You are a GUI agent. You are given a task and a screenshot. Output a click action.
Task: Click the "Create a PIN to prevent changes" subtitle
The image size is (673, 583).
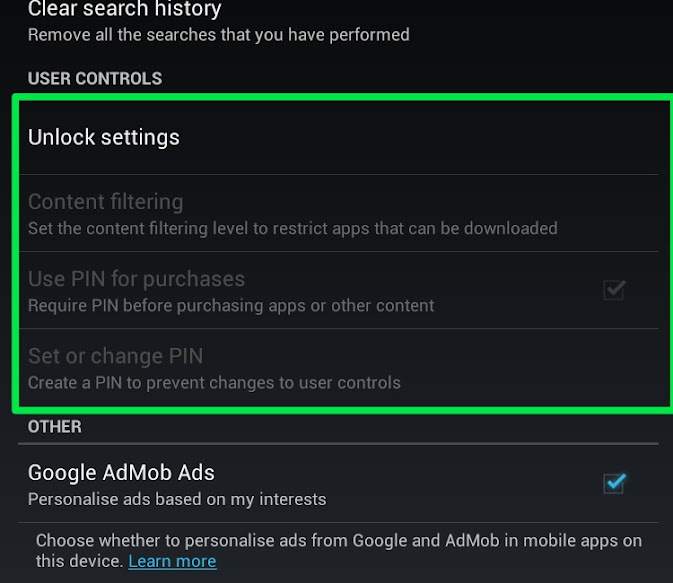214,382
